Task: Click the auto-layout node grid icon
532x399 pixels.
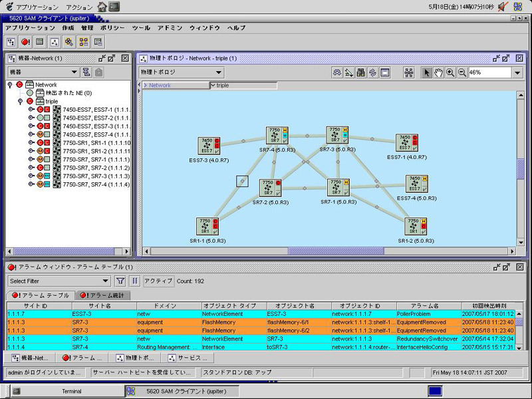Action: point(409,72)
